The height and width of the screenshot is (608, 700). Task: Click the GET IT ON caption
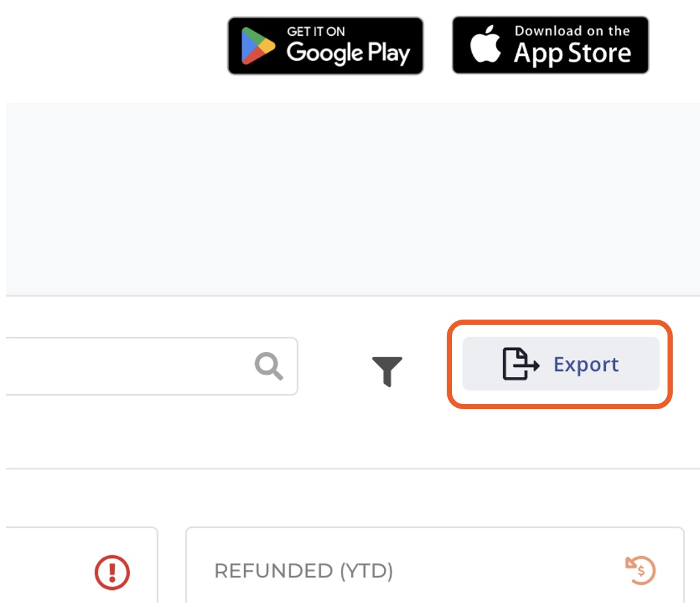[x=316, y=31]
